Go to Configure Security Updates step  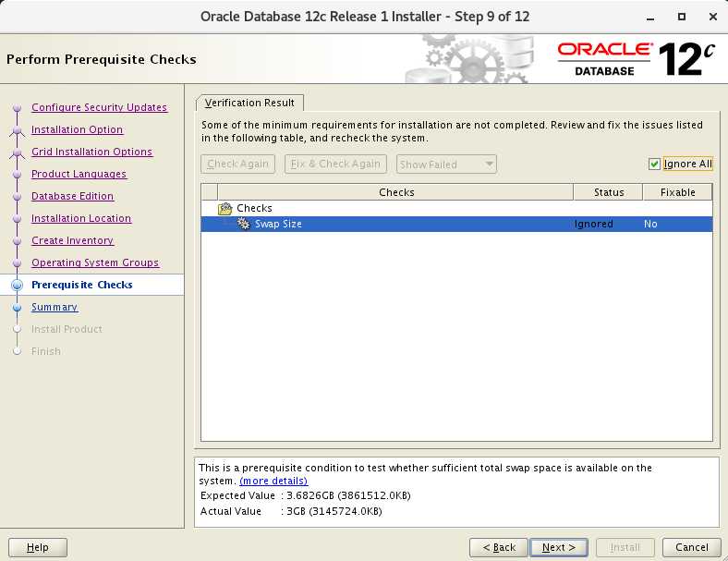pyautogui.click(x=100, y=107)
